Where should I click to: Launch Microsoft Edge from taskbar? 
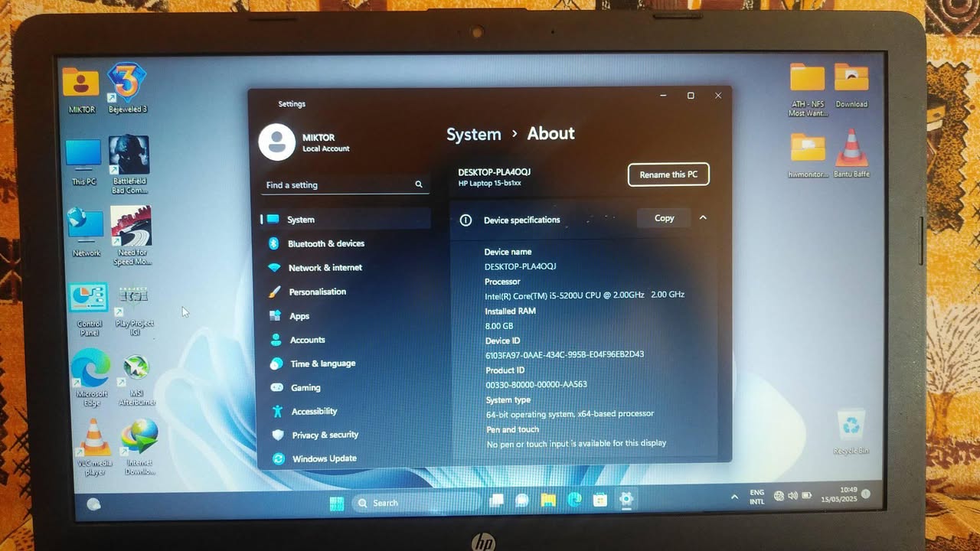pyautogui.click(x=574, y=500)
